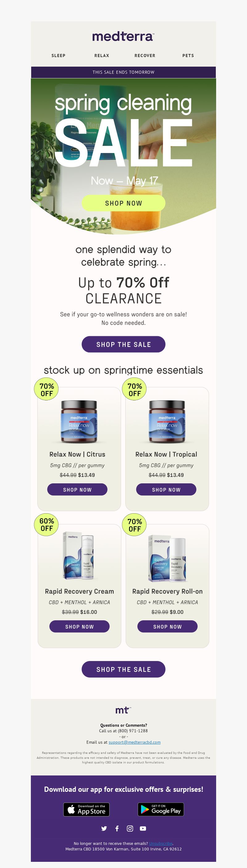Open the Recover category
This screenshot has height=868, width=247.
click(145, 56)
